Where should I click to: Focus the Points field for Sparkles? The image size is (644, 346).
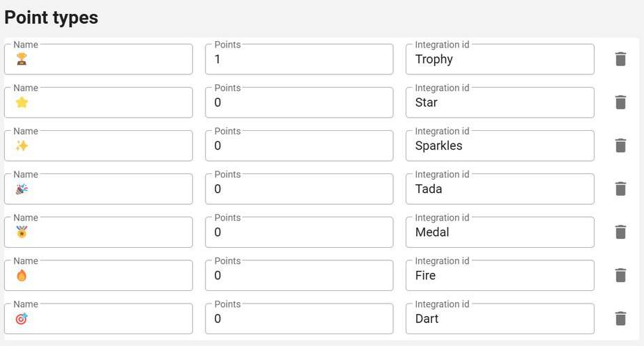click(x=299, y=146)
